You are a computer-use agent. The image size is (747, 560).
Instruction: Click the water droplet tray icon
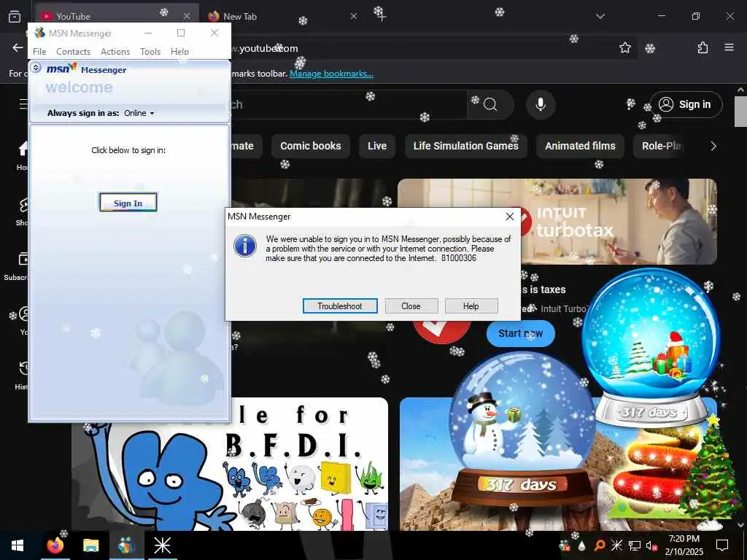tap(582, 545)
